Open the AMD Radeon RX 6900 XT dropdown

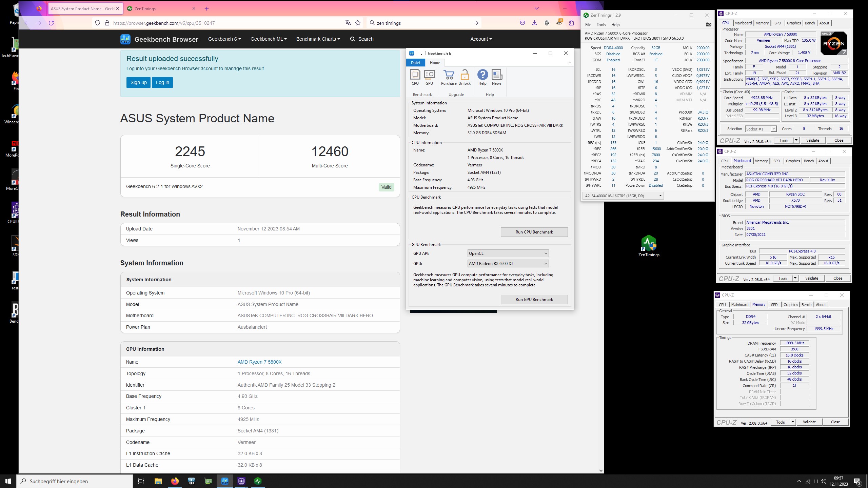point(508,264)
